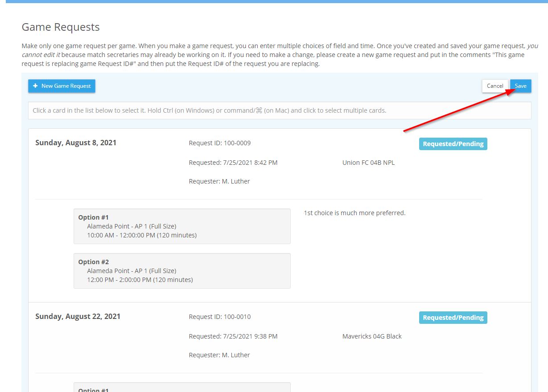Click the '1st choice is much more preferred.' comment
This screenshot has width=548, height=392.
[x=354, y=213]
